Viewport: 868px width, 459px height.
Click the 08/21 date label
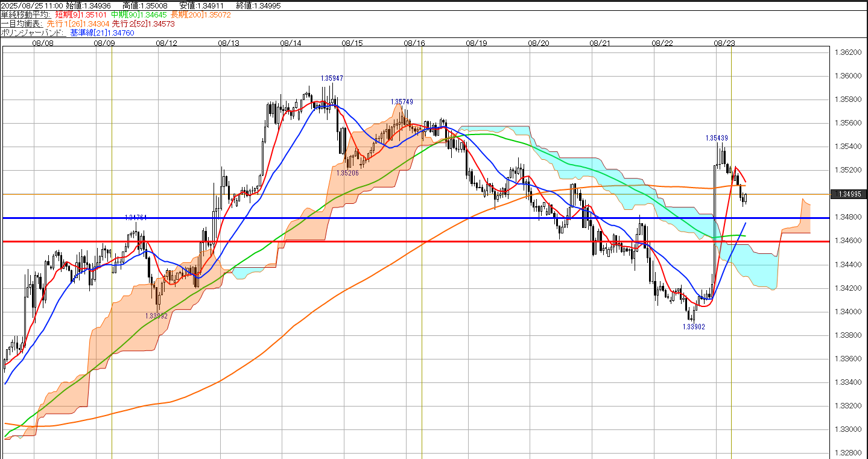tap(601, 43)
